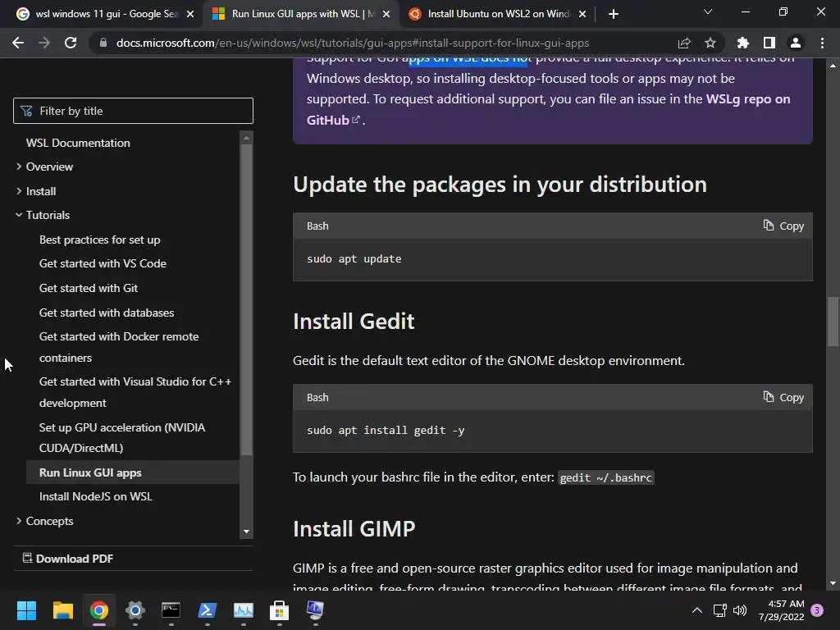Screen dimensions: 840x630
Task: Copy the sudo apt update command
Action: coord(783,226)
